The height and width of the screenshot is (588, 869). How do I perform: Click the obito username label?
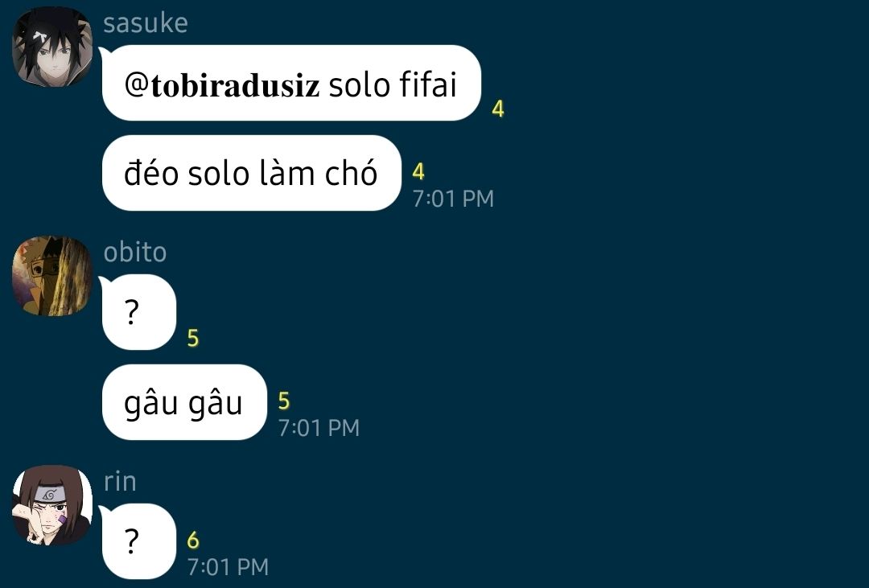pos(135,252)
